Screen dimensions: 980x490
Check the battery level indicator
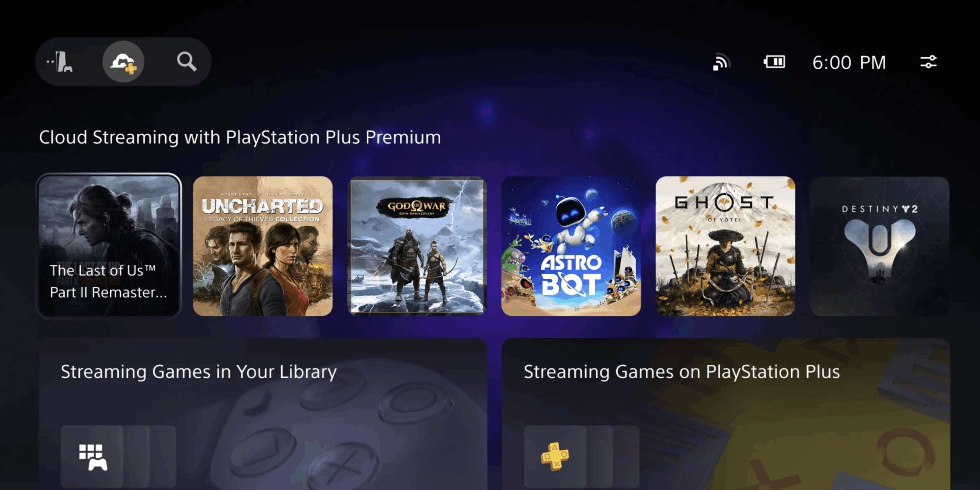click(x=774, y=62)
